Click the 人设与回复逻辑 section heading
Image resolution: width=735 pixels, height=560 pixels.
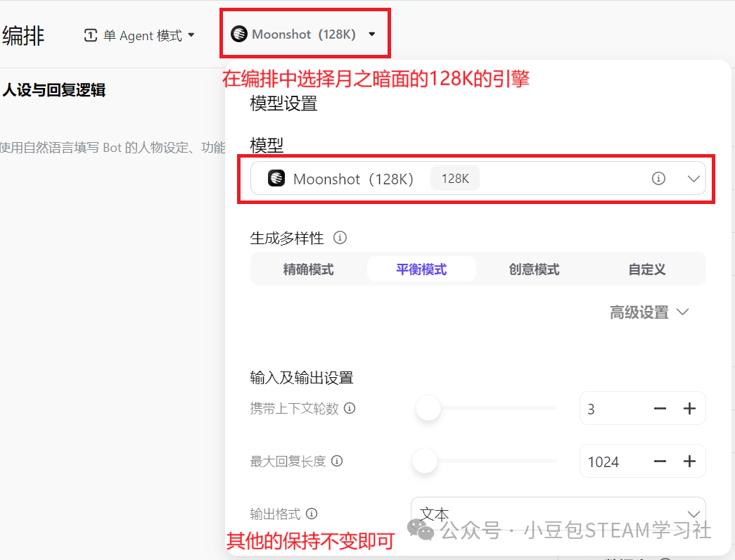coord(54,89)
